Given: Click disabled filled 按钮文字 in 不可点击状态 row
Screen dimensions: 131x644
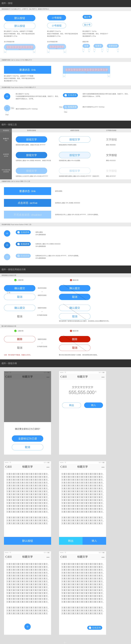Looking at the screenshot, I should point(31,171).
